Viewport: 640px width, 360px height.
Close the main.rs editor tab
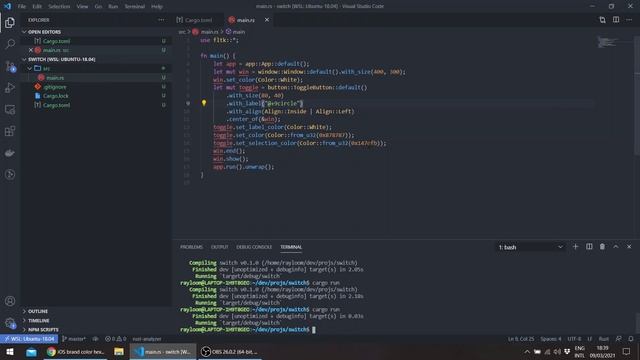coord(267,20)
